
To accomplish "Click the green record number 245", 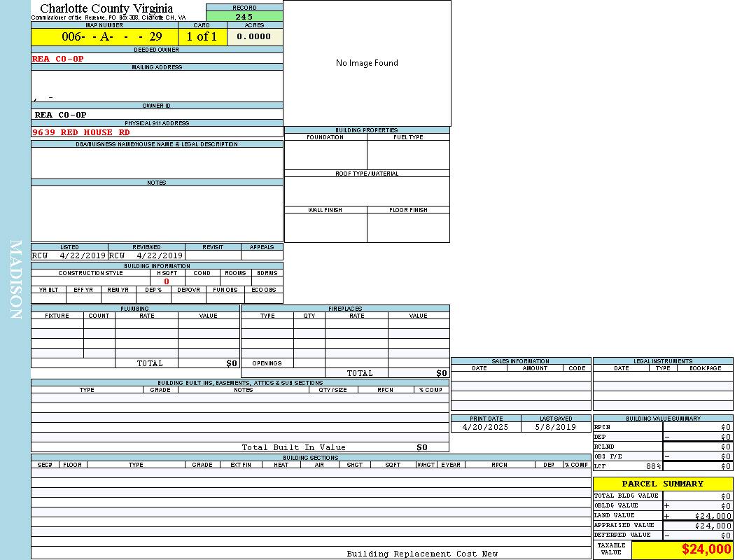I will pyautogui.click(x=244, y=17).
